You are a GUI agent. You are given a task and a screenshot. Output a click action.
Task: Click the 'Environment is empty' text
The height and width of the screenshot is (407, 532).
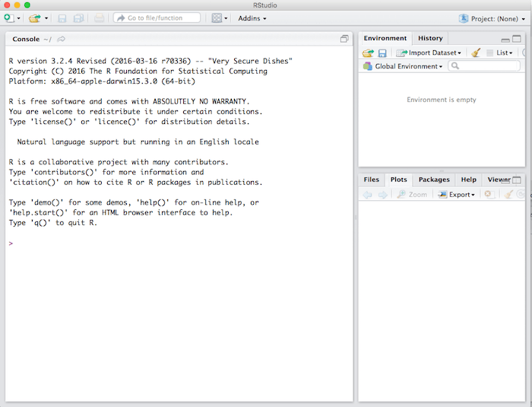[442, 100]
